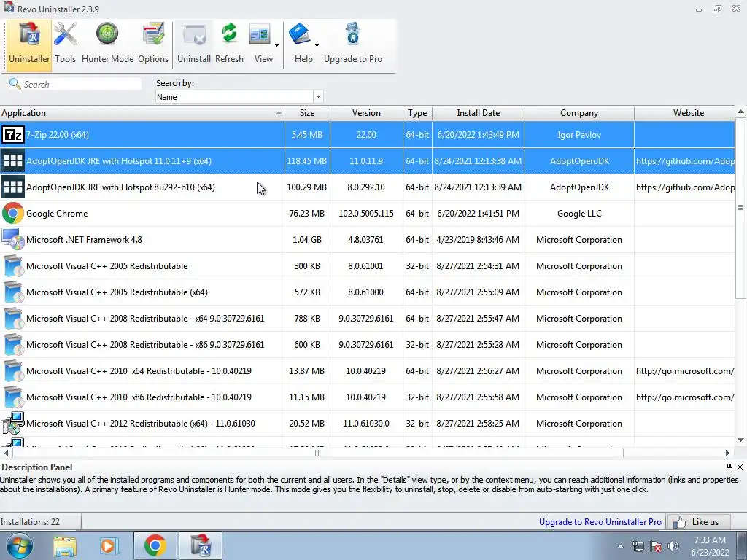Click the volume speaker tray icon
Image resolution: width=747 pixels, height=560 pixels.
tap(673, 546)
